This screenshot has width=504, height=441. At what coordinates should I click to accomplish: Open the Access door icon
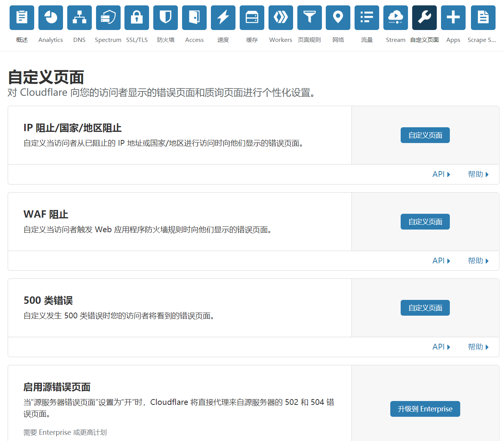click(x=194, y=18)
